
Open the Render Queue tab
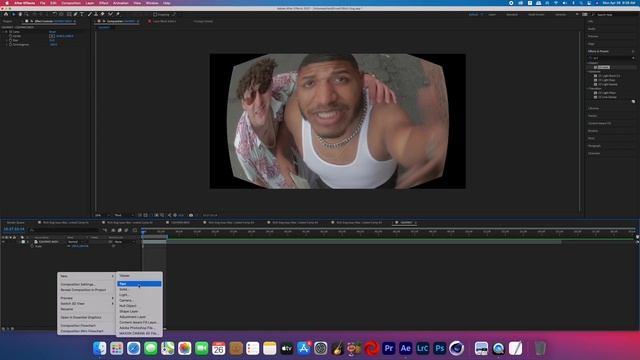(16, 222)
